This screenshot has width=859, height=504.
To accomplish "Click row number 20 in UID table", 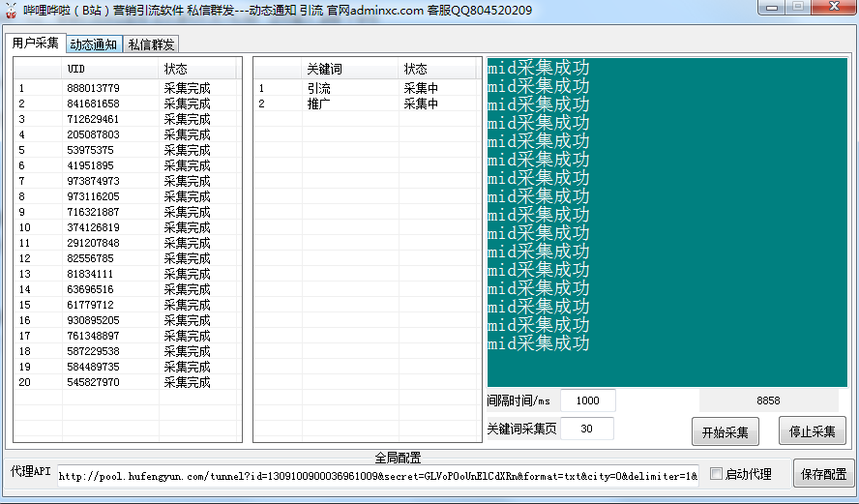I will coord(24,382).
